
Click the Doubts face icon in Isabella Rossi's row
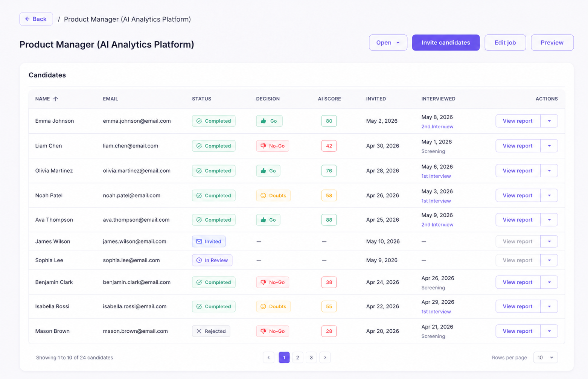264,306
